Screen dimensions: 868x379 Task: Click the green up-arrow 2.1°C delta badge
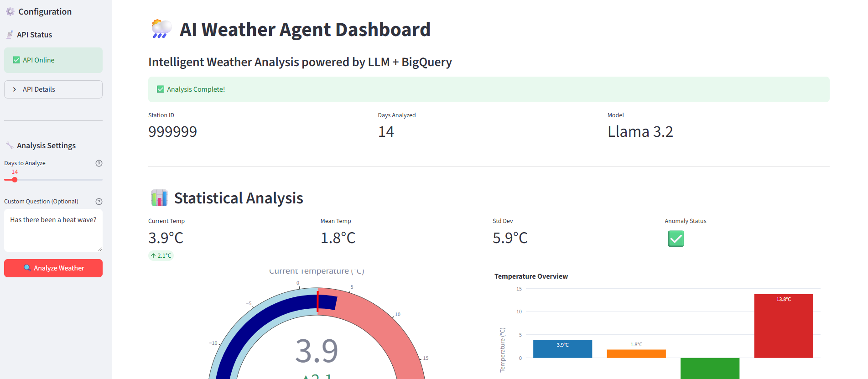point(161,256)
